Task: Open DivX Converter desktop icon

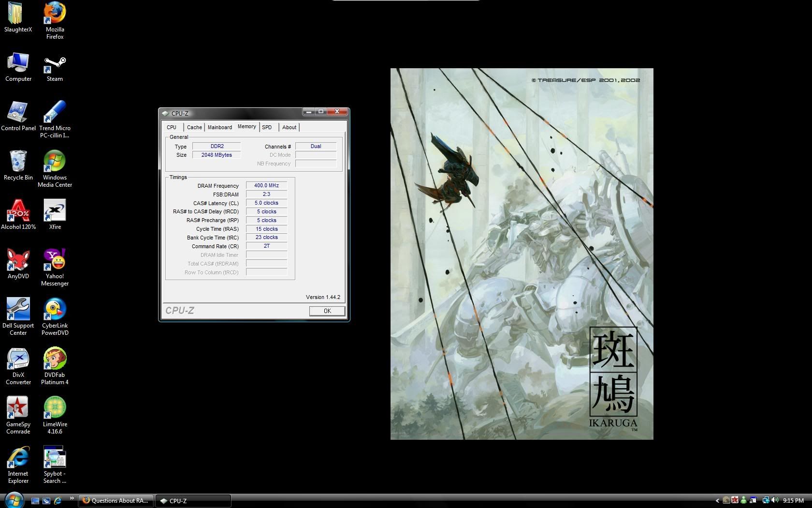Action: [x=18, y=366]
